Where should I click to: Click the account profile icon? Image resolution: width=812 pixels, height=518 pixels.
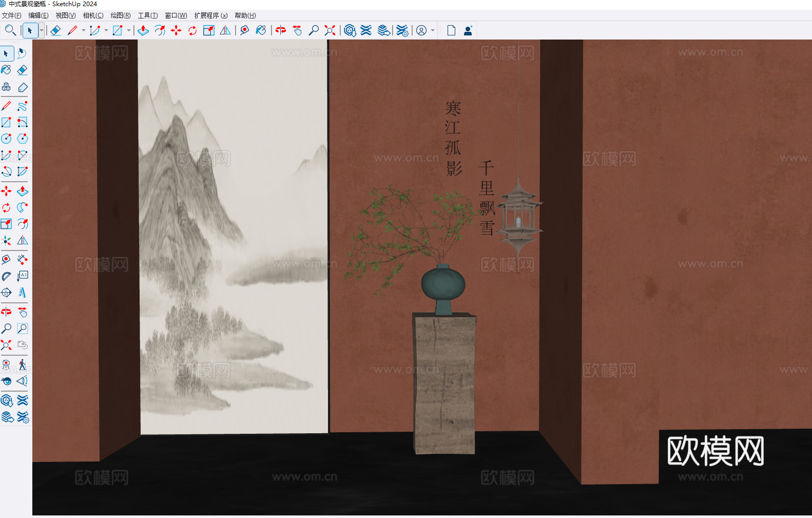click(421, 30)
